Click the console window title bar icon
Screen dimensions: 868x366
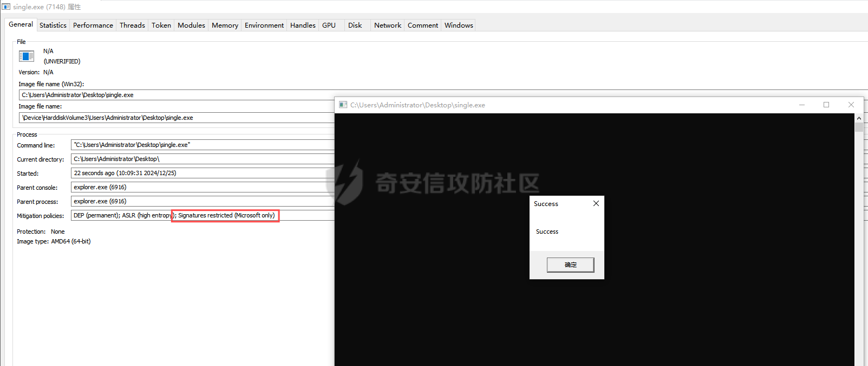pyautogui.click(x=343, y=105)
